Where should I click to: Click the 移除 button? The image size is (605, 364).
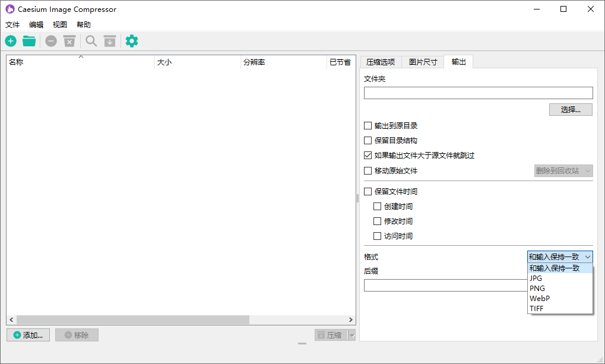click(77, 335)
